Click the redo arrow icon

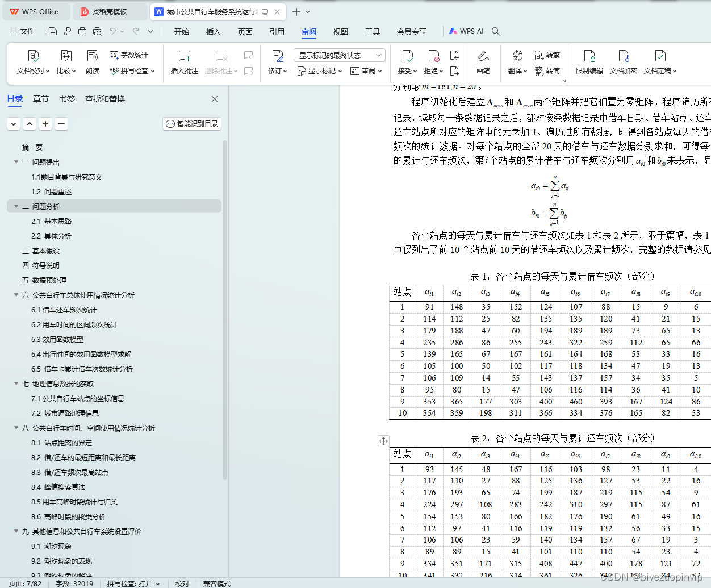click(136, 31)
